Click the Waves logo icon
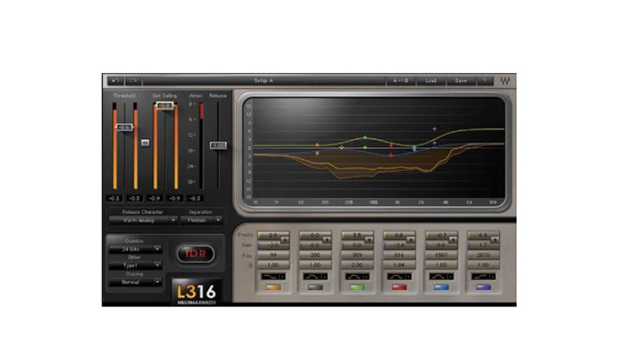Screen dimensions: 644x361 506,80
